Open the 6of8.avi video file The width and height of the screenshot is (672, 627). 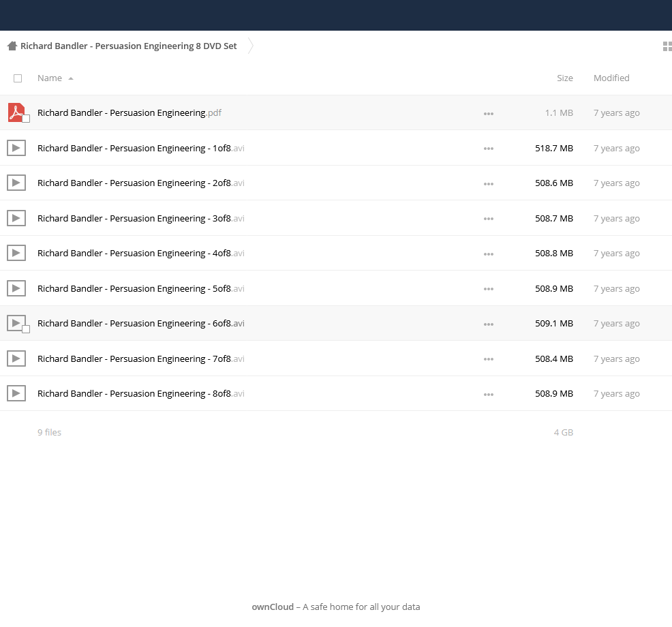pos(141,324)
